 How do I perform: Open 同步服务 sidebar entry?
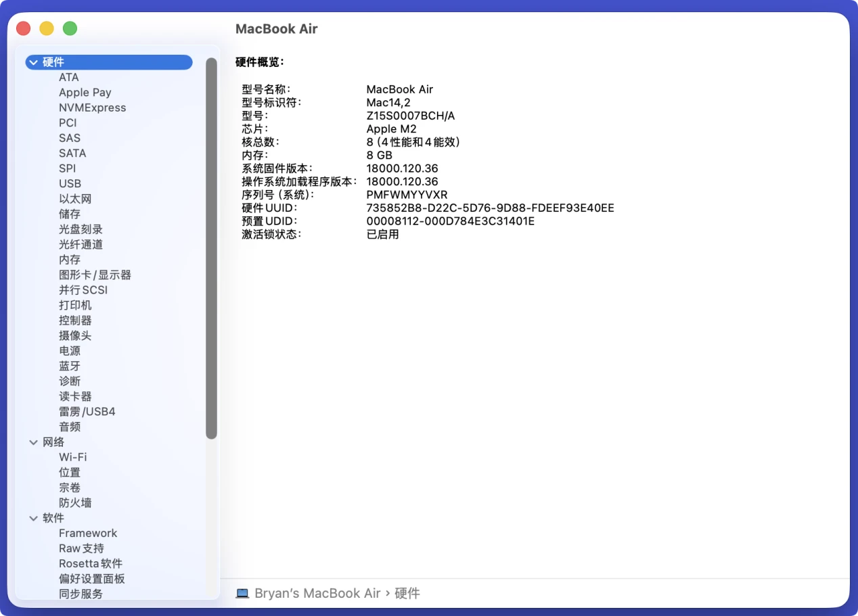81,594
